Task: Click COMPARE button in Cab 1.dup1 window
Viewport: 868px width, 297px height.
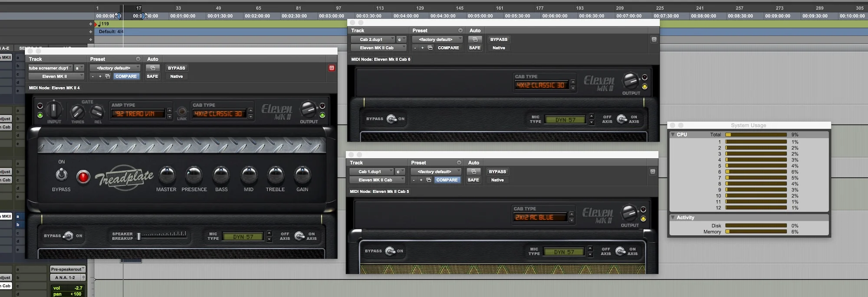Action: [447, 180]
